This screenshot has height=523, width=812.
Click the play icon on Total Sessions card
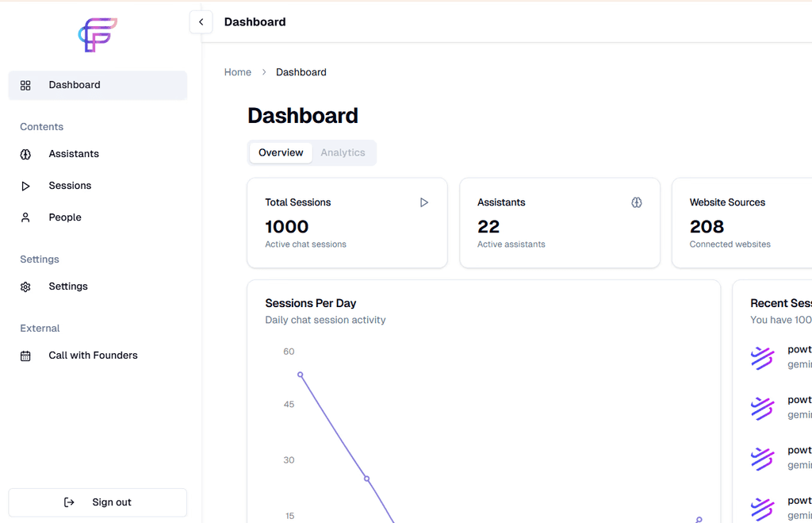pyautogui.click(x=424, y=202)
